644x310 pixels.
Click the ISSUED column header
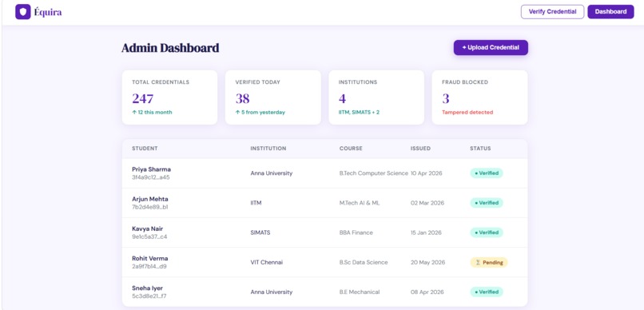(x=420, y=149)
